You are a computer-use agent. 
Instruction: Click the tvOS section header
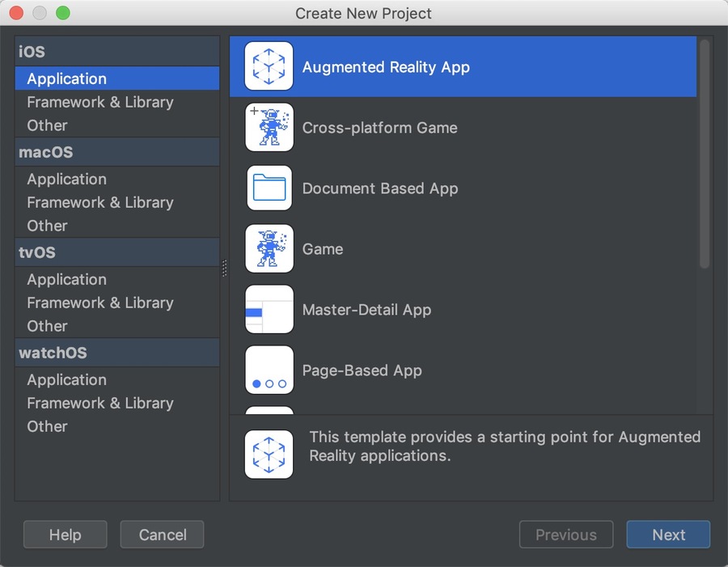(x=117, y=252)
